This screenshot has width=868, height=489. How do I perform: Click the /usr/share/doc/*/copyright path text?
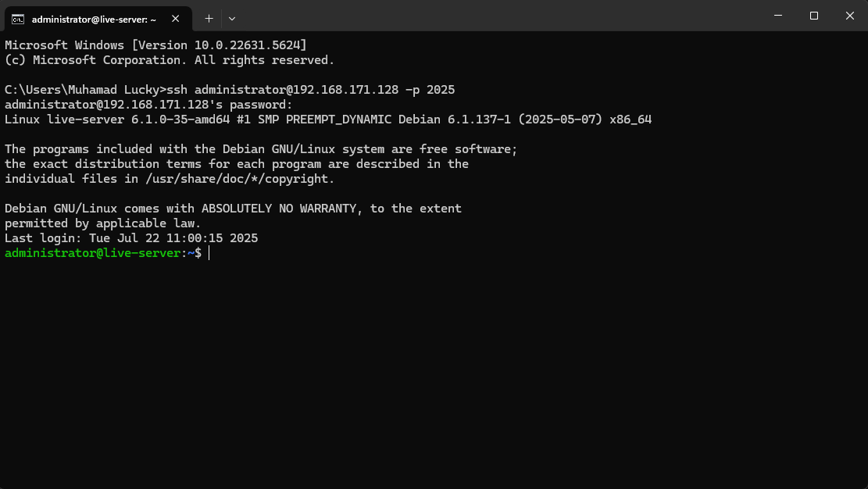click(240, 179)
